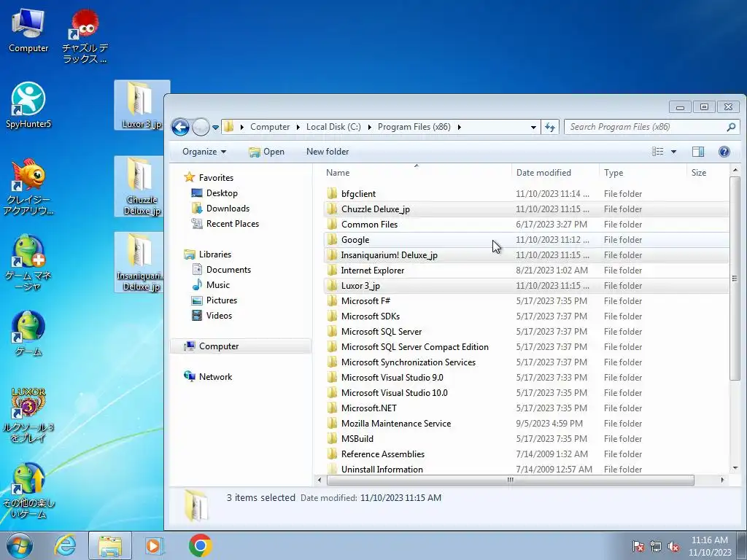Sort by Date modified column header
This screenshot has height=560, width=747.
(x=555, y=172)
